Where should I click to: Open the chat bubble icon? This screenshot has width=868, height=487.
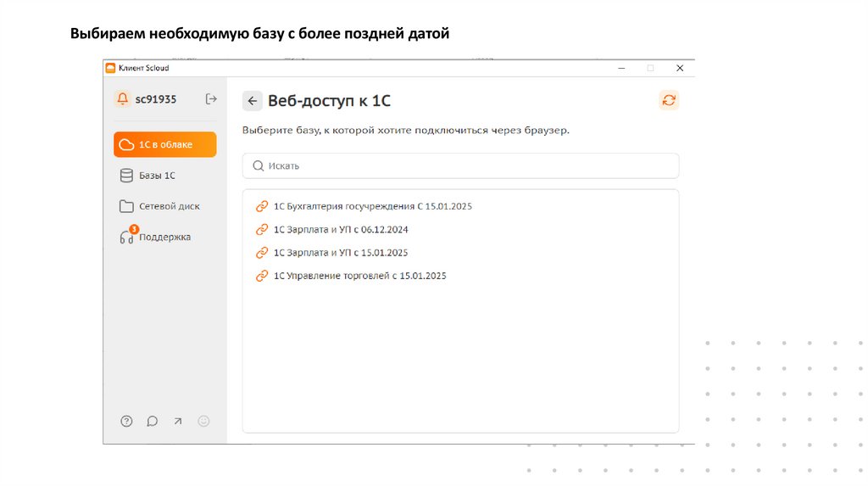click(153, 421)
